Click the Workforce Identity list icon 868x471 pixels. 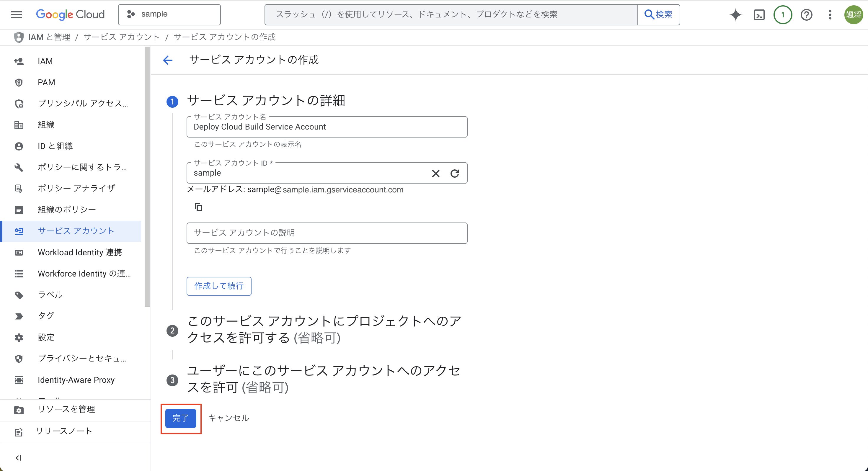pos(19,274)
